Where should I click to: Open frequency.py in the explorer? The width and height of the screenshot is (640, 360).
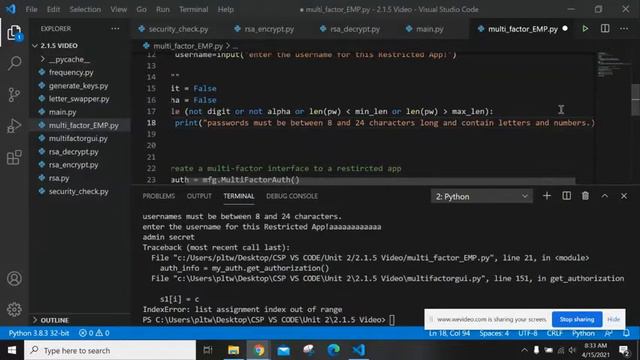[71, 72]
